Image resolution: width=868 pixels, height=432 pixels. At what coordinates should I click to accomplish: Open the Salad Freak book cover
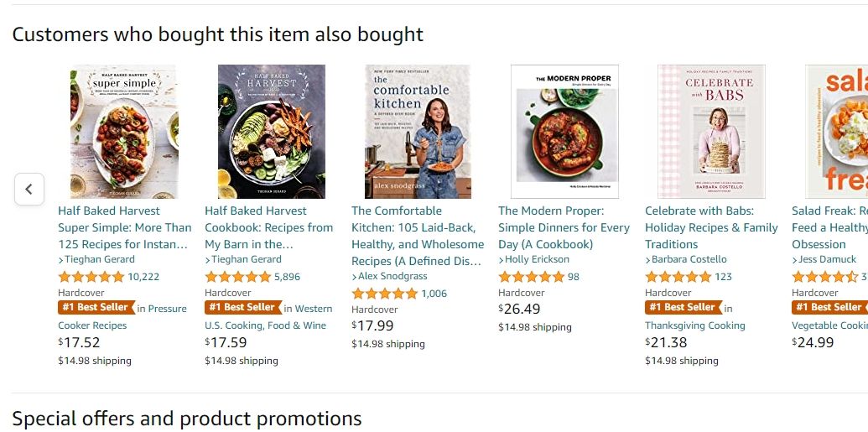835,132
